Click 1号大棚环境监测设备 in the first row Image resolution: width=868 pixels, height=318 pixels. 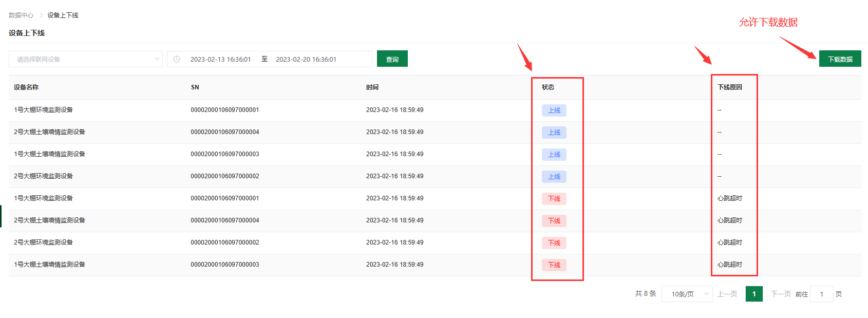click(43, 110)
